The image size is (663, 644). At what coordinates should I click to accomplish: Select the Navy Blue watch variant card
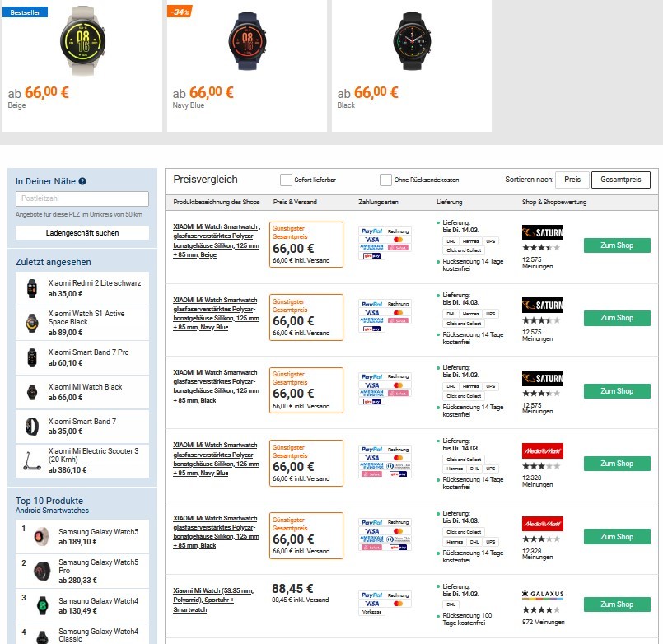[x=247, y=66]
